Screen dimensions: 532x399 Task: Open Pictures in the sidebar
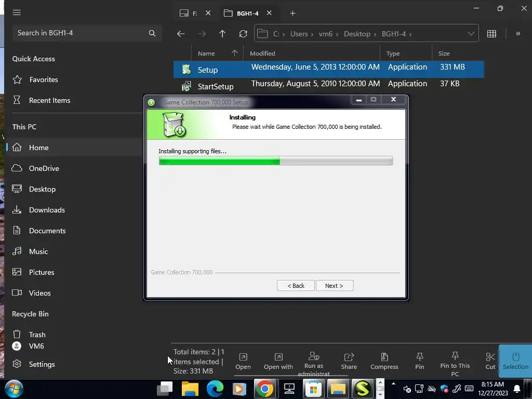[x=42, y=272]
